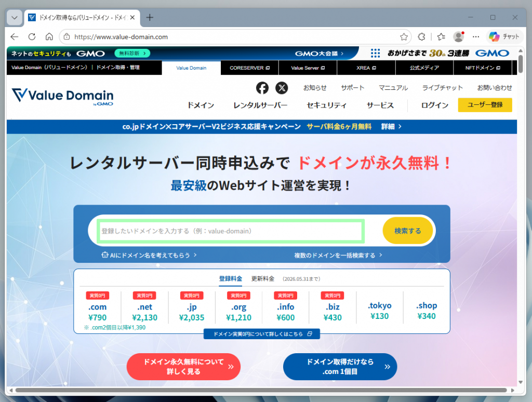This screenshot has width=532, height=402.
Task: Select the .shop ¥340 price item
Action: tap(427, 311)
